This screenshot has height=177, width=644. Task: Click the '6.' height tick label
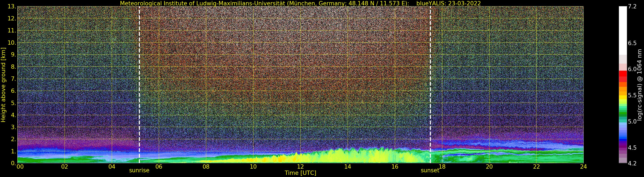14,91
